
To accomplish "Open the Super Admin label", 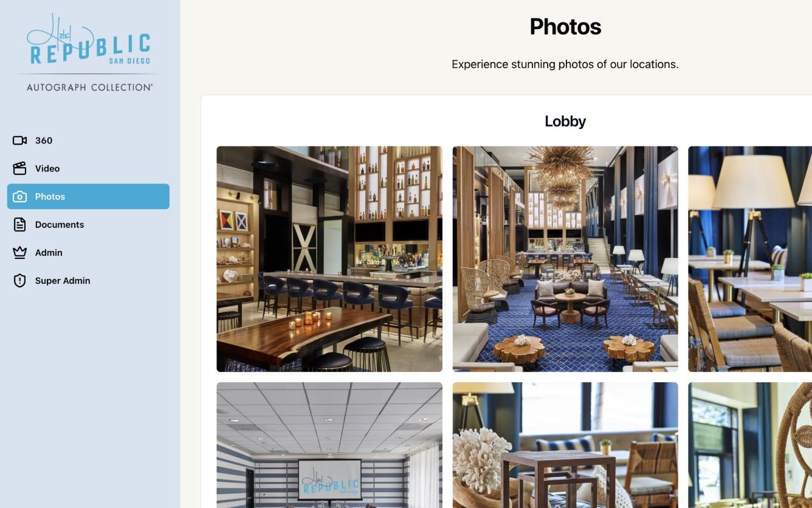I will point(63,280).
